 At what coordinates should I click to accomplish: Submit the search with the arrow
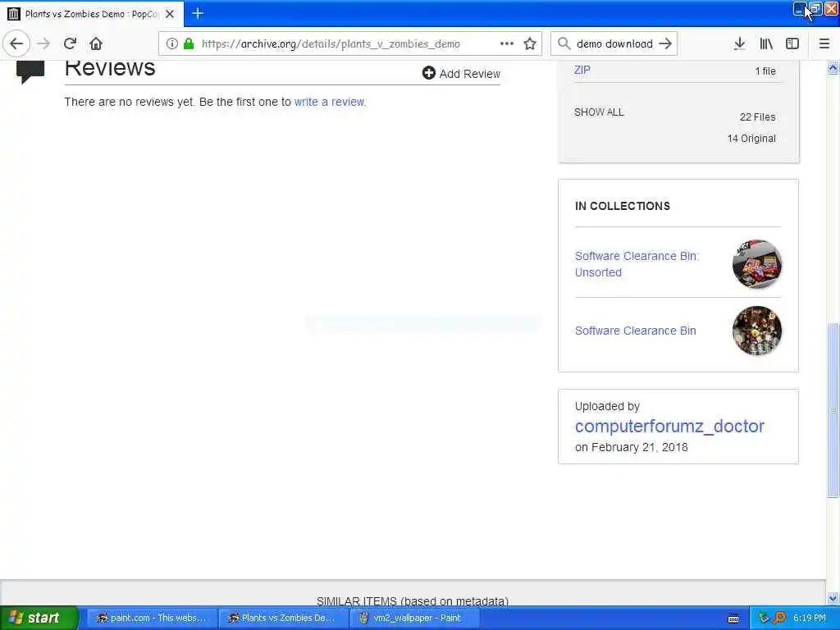(x=665, y=44)
